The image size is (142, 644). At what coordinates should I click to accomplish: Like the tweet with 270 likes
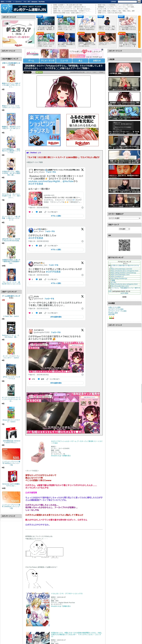30,379
